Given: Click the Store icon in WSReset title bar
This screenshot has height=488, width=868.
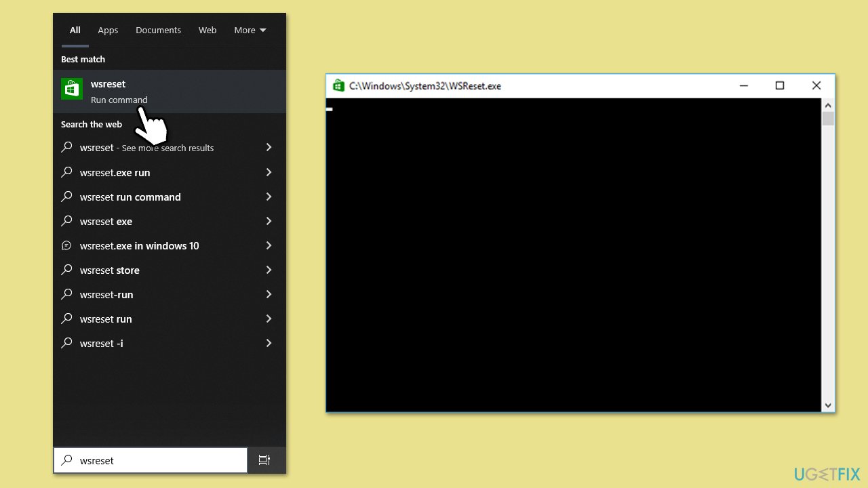Looking at the screenshot, I should pos(338,85).
